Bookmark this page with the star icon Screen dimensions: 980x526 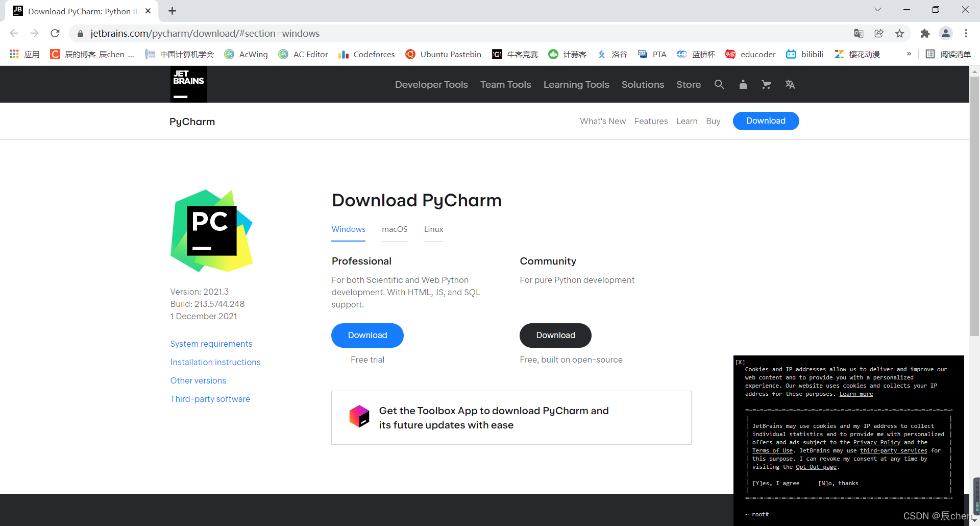point(899,33)
